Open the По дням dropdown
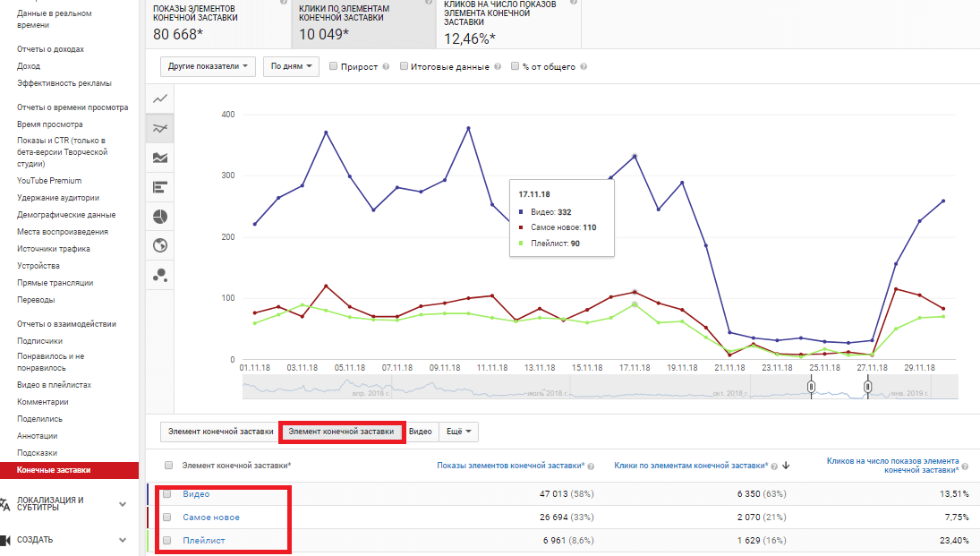980x556 pixels. click(x=291, y=66)
